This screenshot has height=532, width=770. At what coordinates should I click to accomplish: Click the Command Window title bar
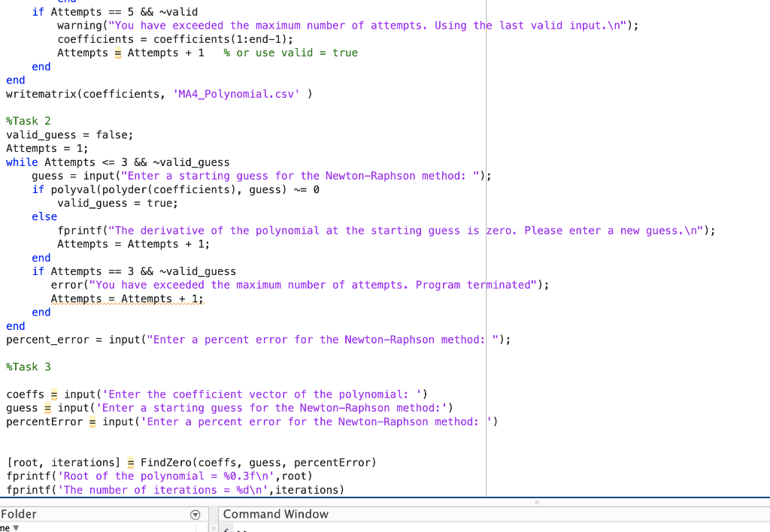pos(494,514)
